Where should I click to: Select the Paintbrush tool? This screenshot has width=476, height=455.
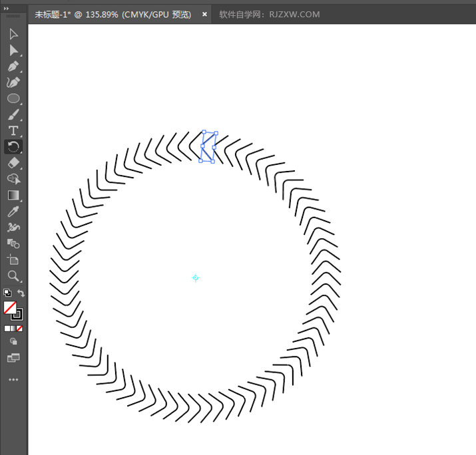click(x=13, y=114)
